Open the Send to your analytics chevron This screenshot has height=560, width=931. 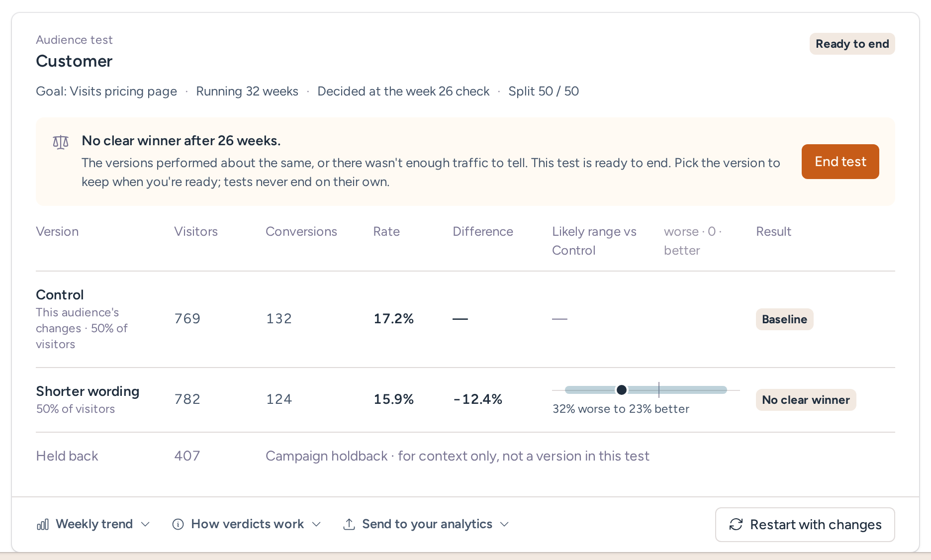[x=504, y=524]
